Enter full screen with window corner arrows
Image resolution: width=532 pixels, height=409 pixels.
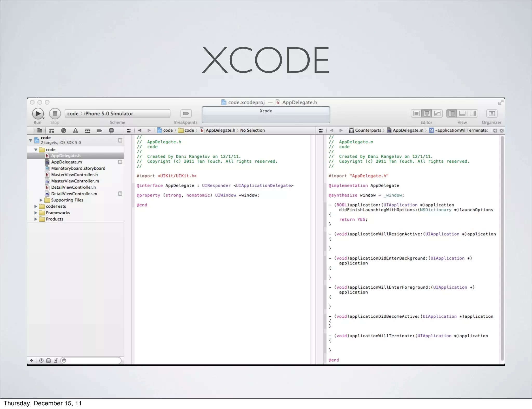pos(501,102)
